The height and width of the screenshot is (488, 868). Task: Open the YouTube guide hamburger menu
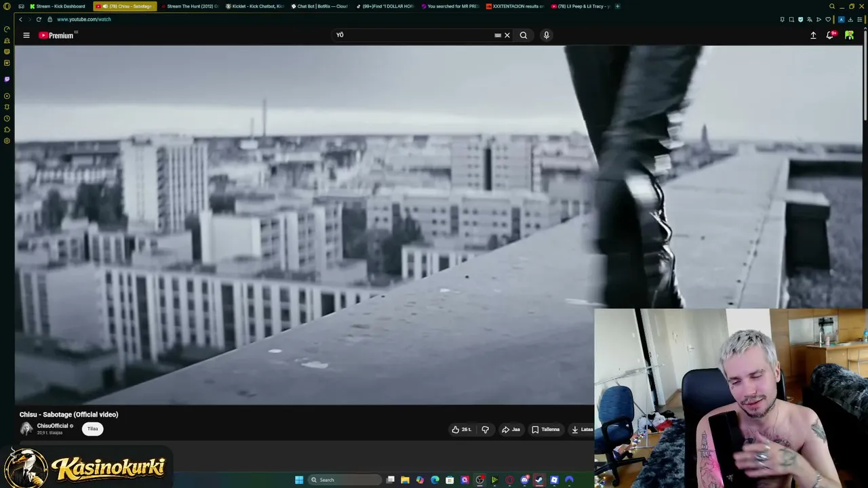[x=26, y=35]
